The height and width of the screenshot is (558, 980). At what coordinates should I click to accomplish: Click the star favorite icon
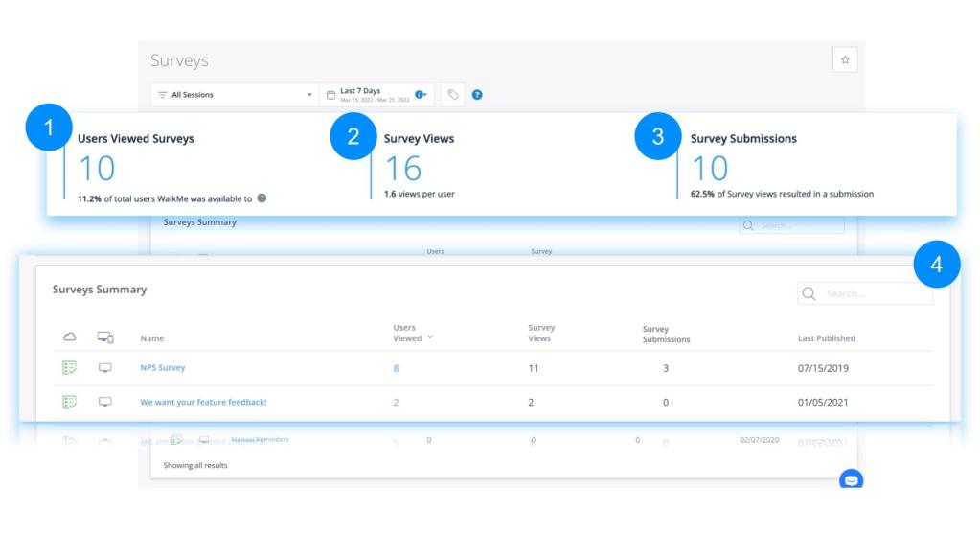coord(845,59)
